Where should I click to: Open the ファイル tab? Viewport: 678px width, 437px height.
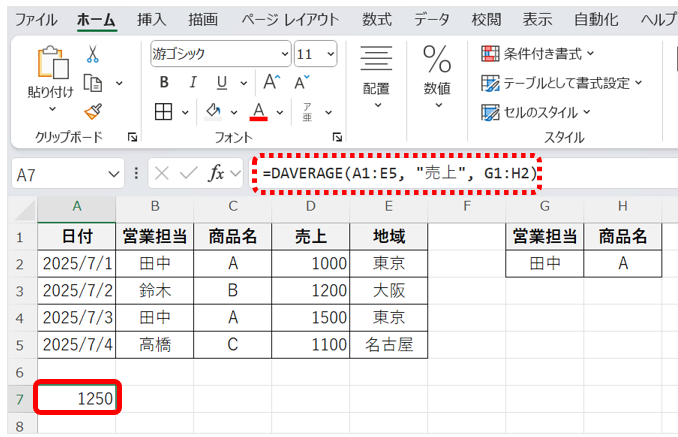click(36, 20)
